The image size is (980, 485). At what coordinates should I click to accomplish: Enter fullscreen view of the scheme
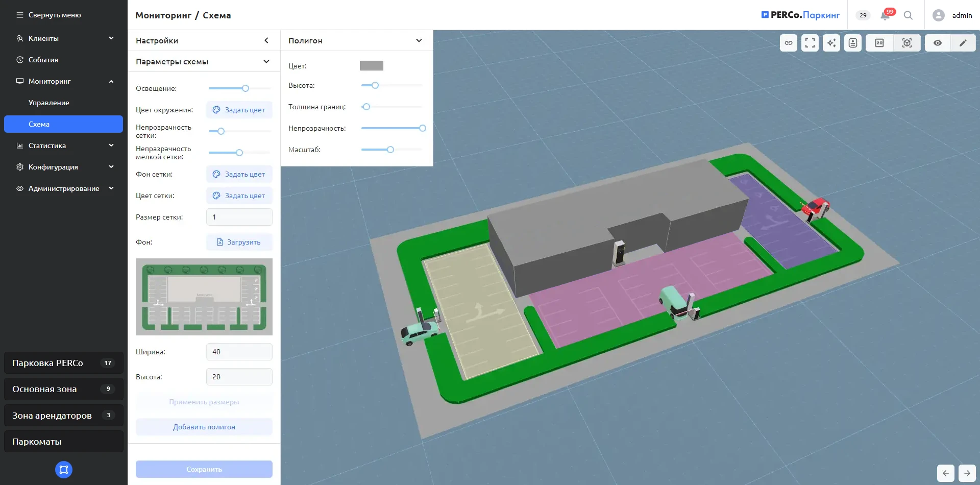[x=810, y=43]
